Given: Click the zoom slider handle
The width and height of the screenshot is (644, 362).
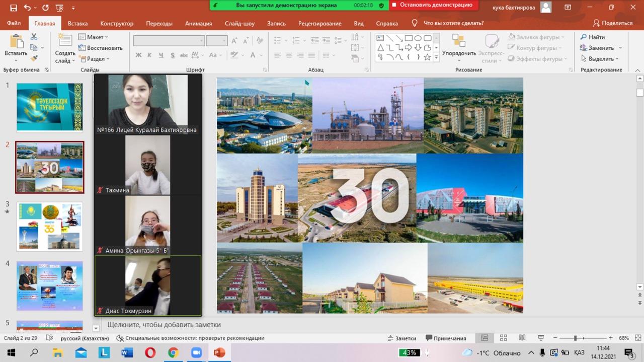Looking at the screenshot, I should tap(575, 338).
